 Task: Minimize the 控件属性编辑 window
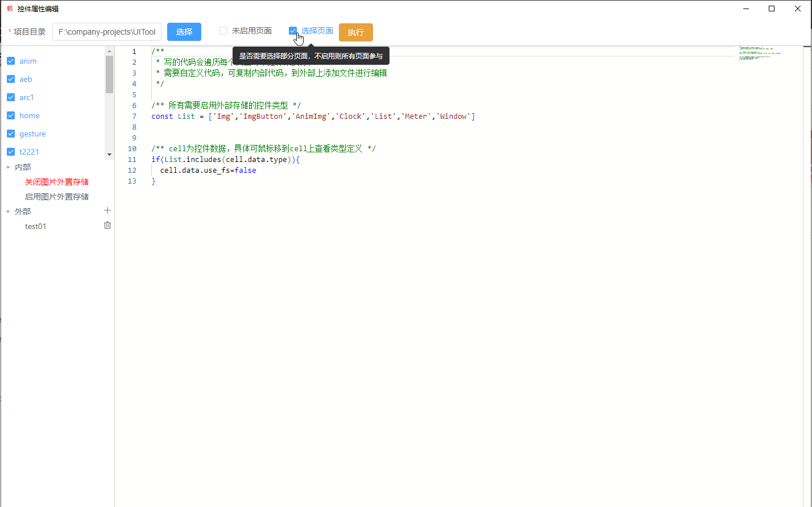[x=745, y=9]
